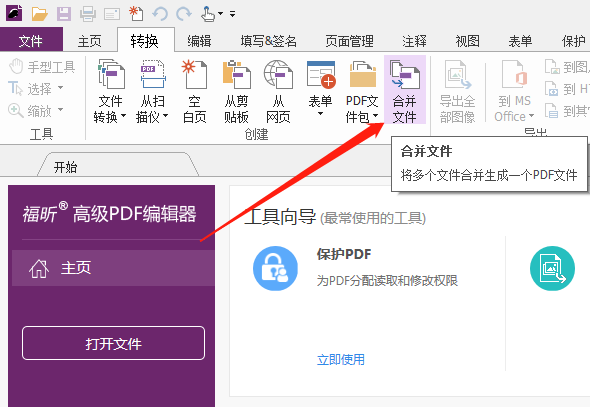Create new blank page from quick toolbar
Screen dimensions: 590x407
(x=136, y=14)
